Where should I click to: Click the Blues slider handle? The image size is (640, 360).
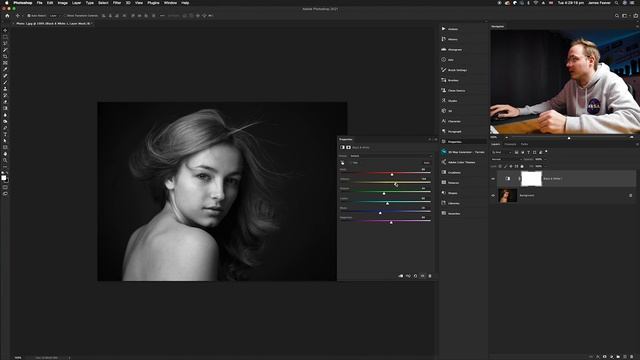(380, 213)
